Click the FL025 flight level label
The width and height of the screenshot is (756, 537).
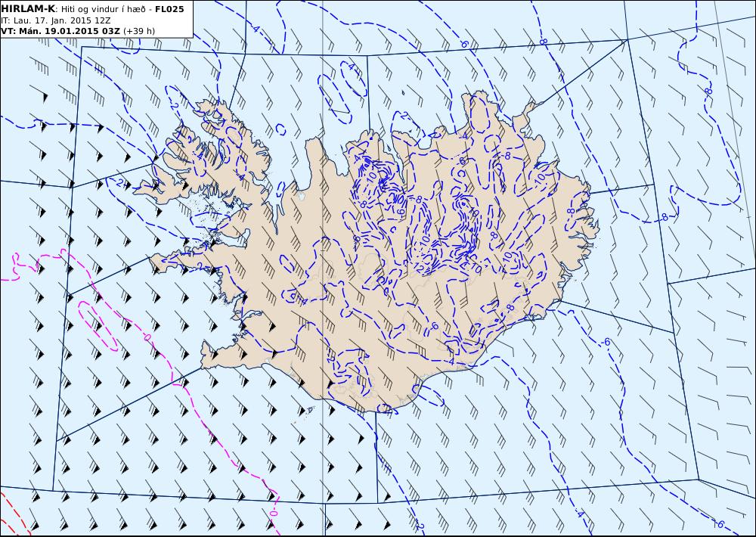click(x=169, y=9)
